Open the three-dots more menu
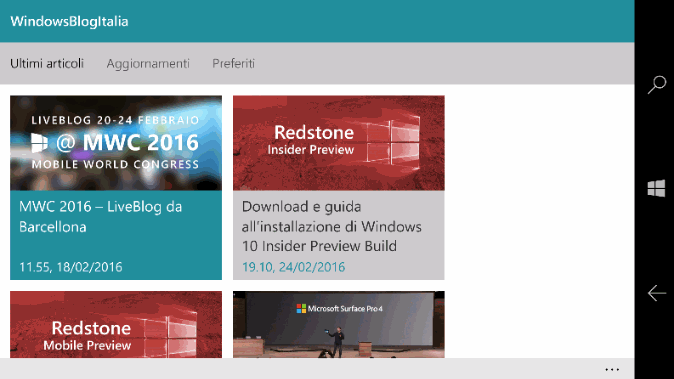 point(612,369)
